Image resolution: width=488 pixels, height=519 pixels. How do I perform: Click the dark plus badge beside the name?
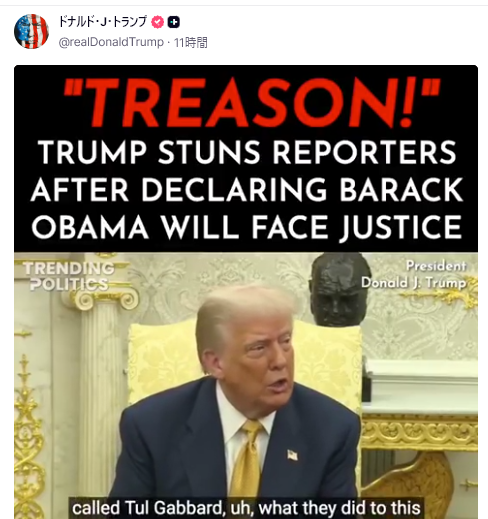pyautogui.click(x=173, y=22)
